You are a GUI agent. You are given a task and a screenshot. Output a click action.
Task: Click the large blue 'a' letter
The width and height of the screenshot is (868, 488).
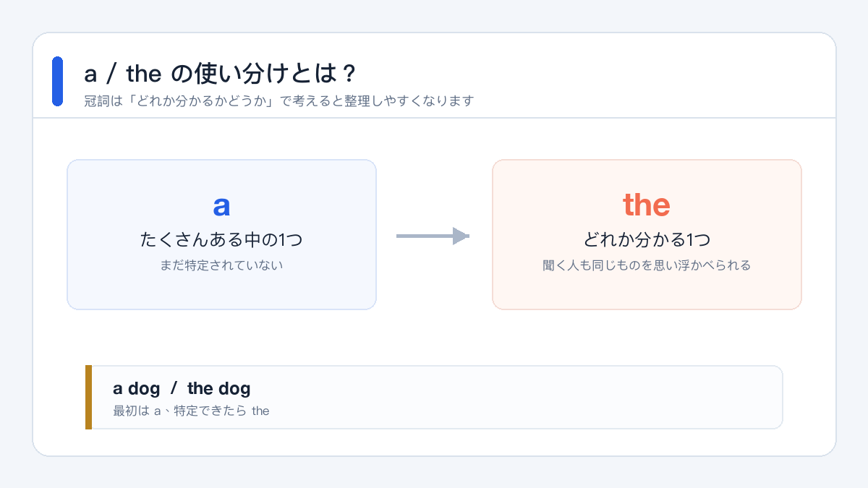(x=221, y=205)
